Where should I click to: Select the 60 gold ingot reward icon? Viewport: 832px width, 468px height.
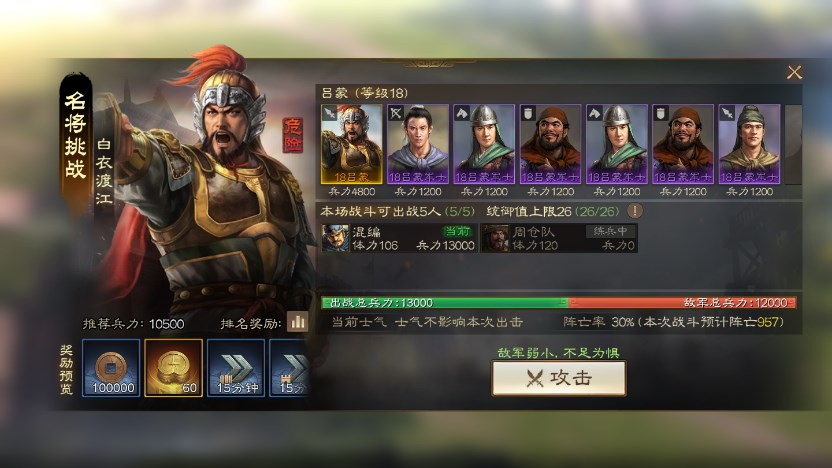(x=174, y=368)
